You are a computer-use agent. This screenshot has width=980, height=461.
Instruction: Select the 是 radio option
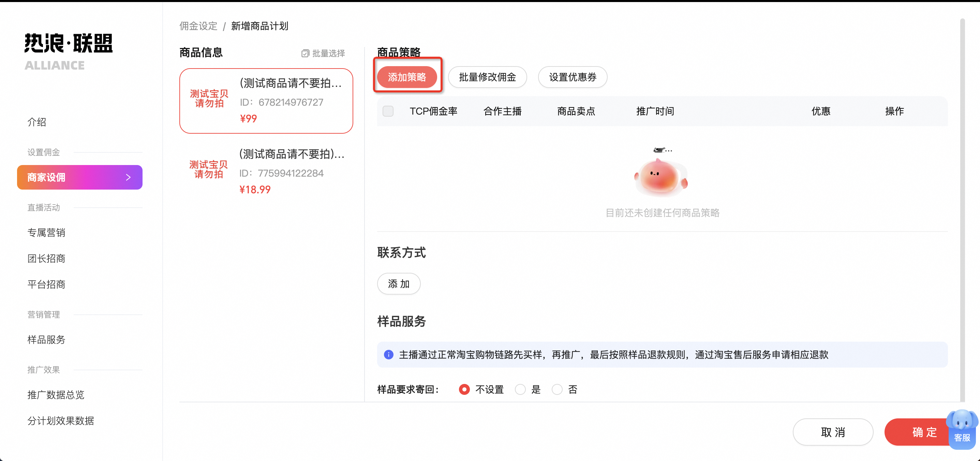(x=520, y=389)
